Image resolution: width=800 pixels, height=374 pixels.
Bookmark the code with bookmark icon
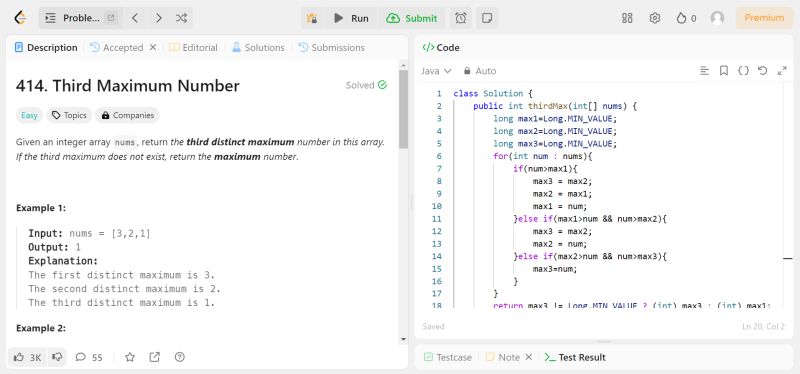(x=723, y=71)
